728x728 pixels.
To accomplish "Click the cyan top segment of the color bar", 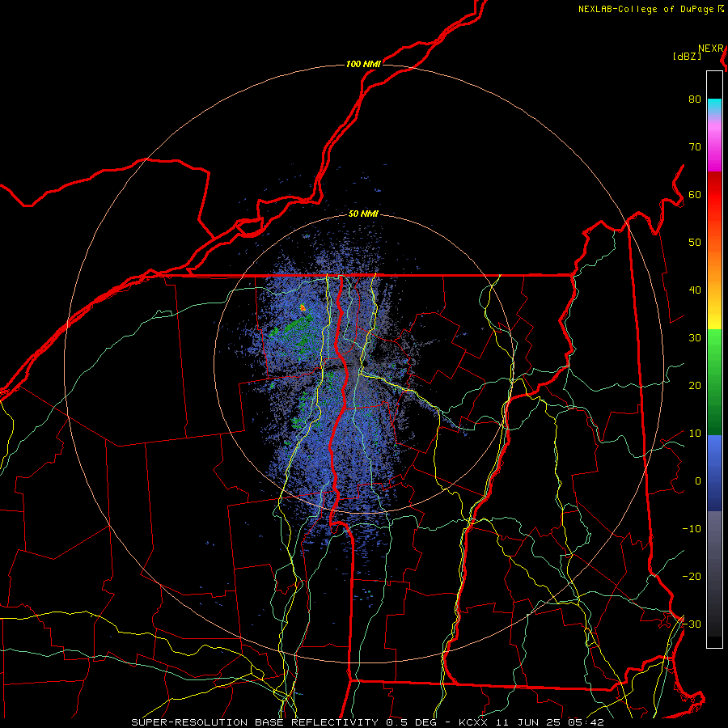I will click(x=714, y=107).
